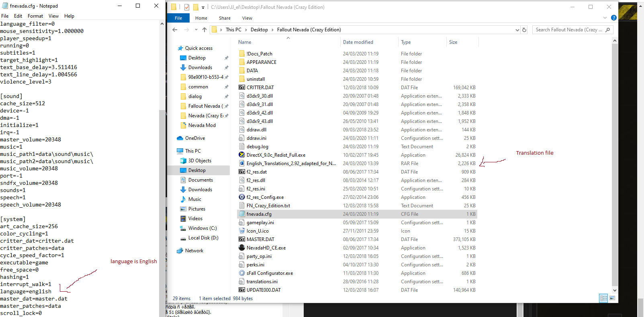Select the ddraw.ini file icon

pyautogui.click(x=242, y=138)
